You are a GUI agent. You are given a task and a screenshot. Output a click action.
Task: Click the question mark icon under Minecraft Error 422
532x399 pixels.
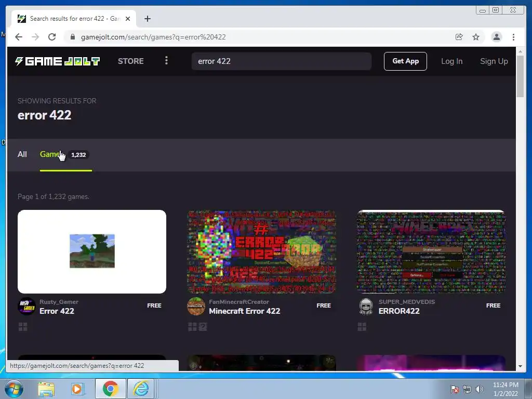(x=203, y=327)
